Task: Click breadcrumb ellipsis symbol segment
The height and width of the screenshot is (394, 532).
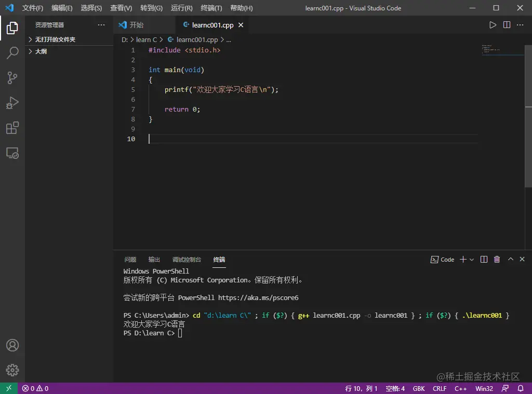Action: coord(229,39)
